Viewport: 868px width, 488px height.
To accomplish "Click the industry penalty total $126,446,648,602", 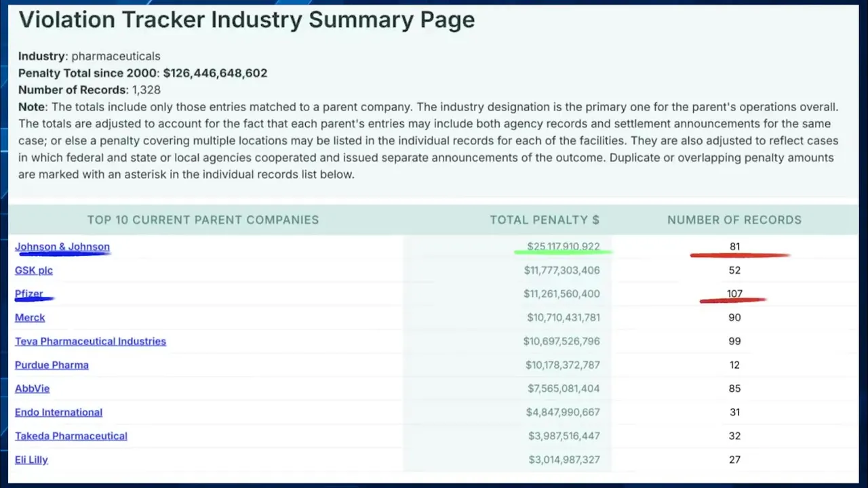I will (x=215, y=73).
